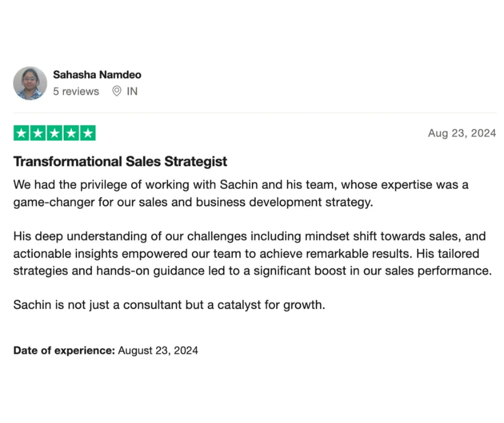
Task: Click the "5 reviews" count text
Action: point(76,91)
